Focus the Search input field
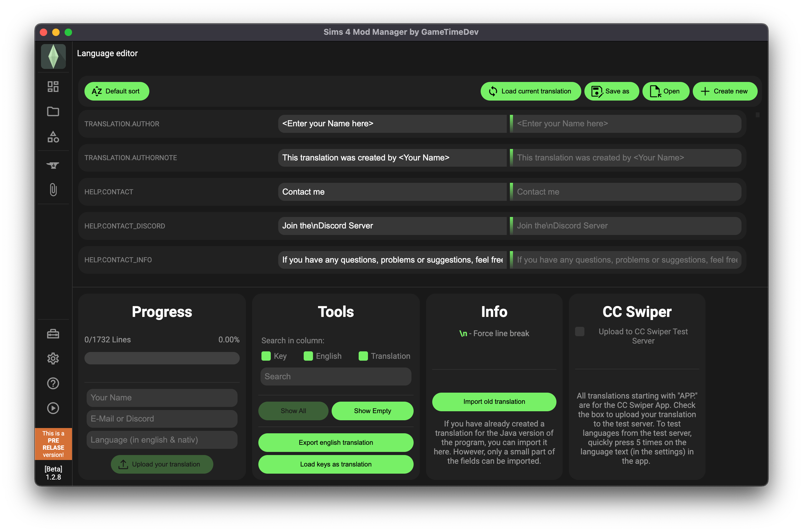 click(x=336, y=376)
